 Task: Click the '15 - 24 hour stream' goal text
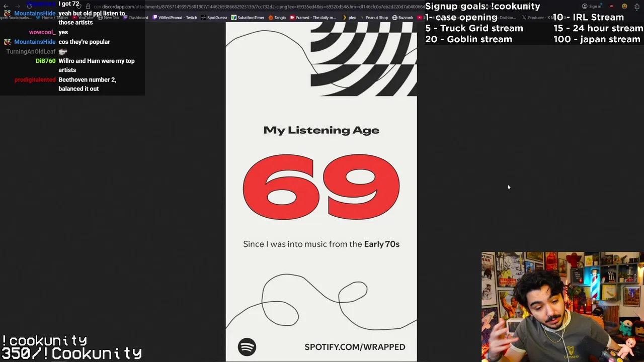pos(598,28)
